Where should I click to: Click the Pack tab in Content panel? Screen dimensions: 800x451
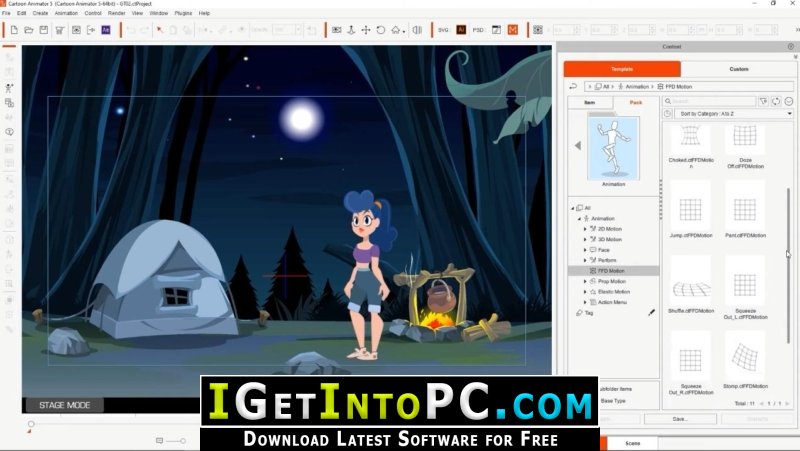(x=636, y=103)
